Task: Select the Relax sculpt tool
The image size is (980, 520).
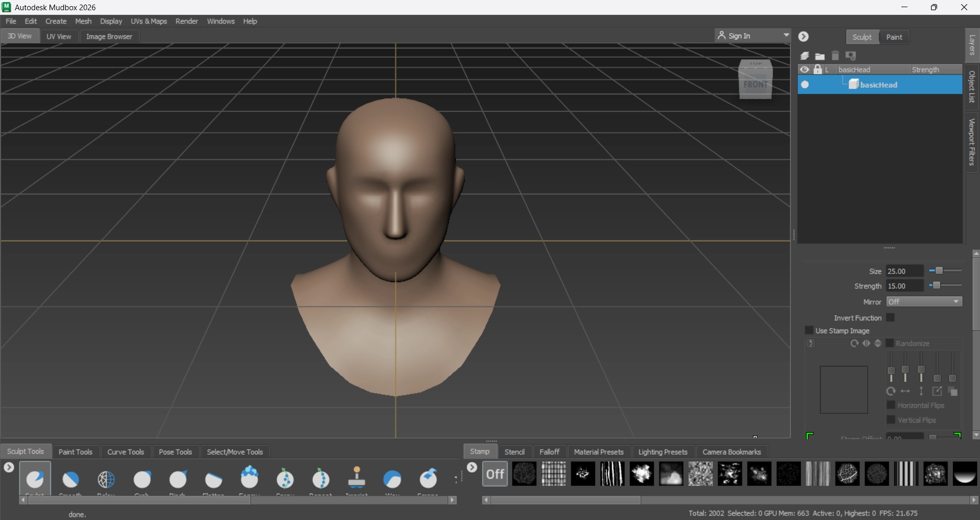Action: [106, 479]
